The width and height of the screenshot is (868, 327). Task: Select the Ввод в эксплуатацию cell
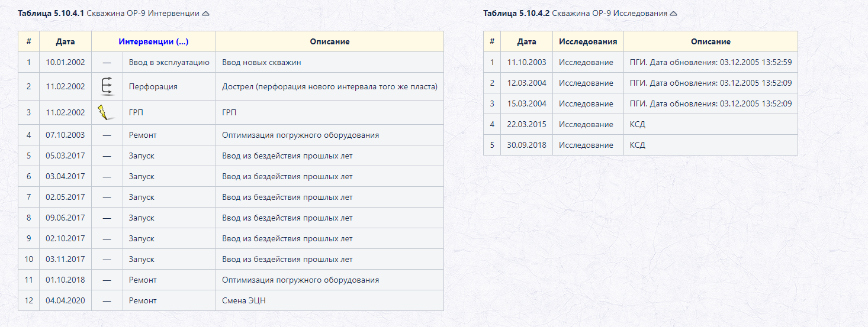(169, 62)
